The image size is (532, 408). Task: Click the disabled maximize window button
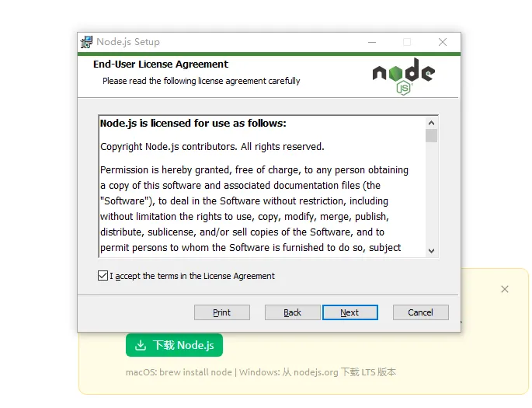coord(407,42)
